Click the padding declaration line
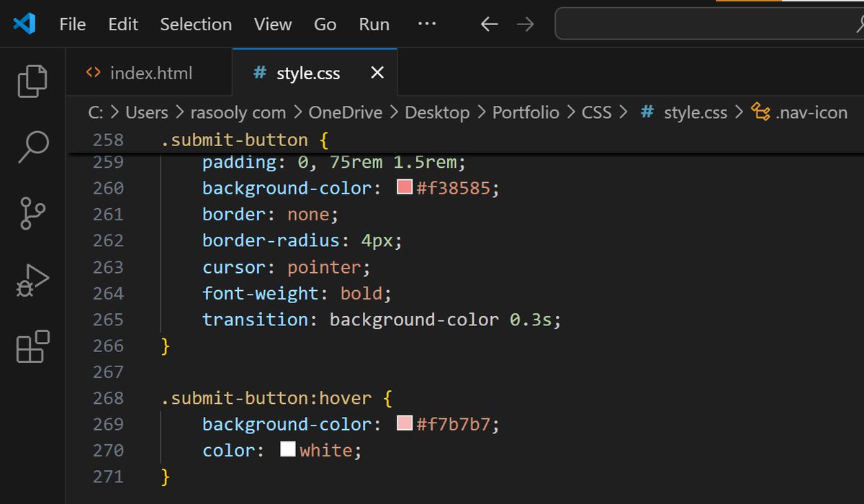 [335, 163]
